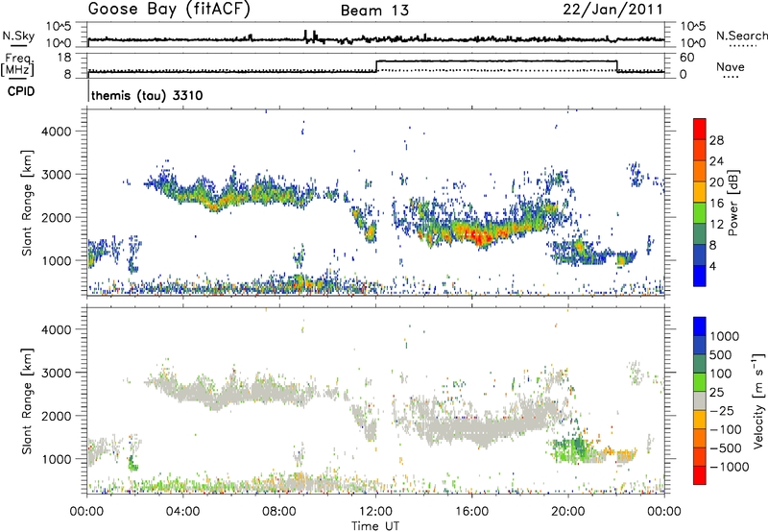Image resolution: width=768 pixels, height=532 pixels.
Task: Click the '-1000' label on Velocity colorbar
Action: pyautogui.click(x=730, y=467)
